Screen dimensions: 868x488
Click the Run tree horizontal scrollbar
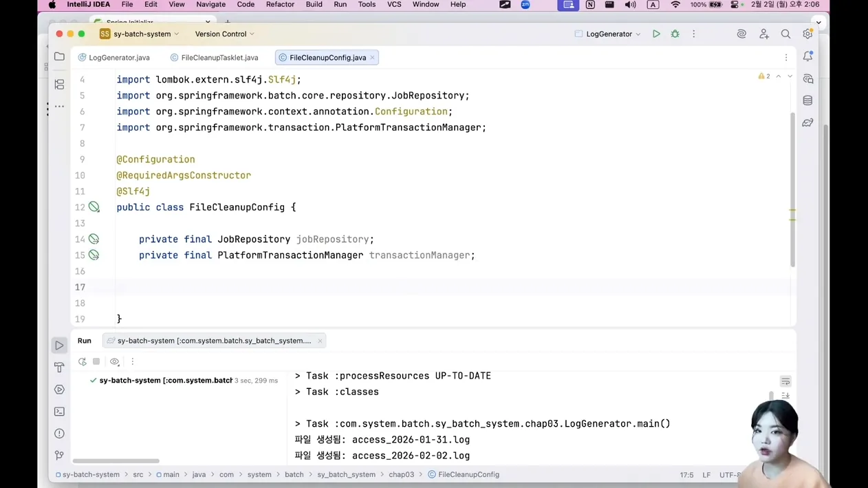[116, 461]
